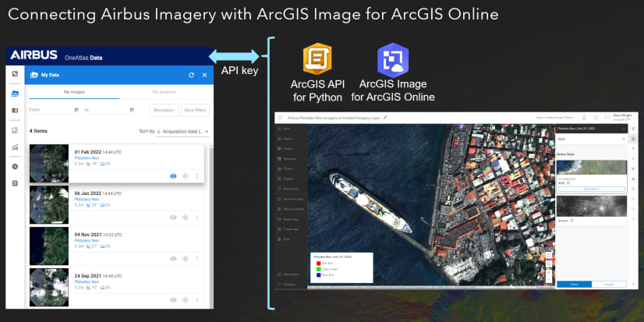Click the Done button in Style panel
This screenshot has width=644, height=322.
click(574, 285)
